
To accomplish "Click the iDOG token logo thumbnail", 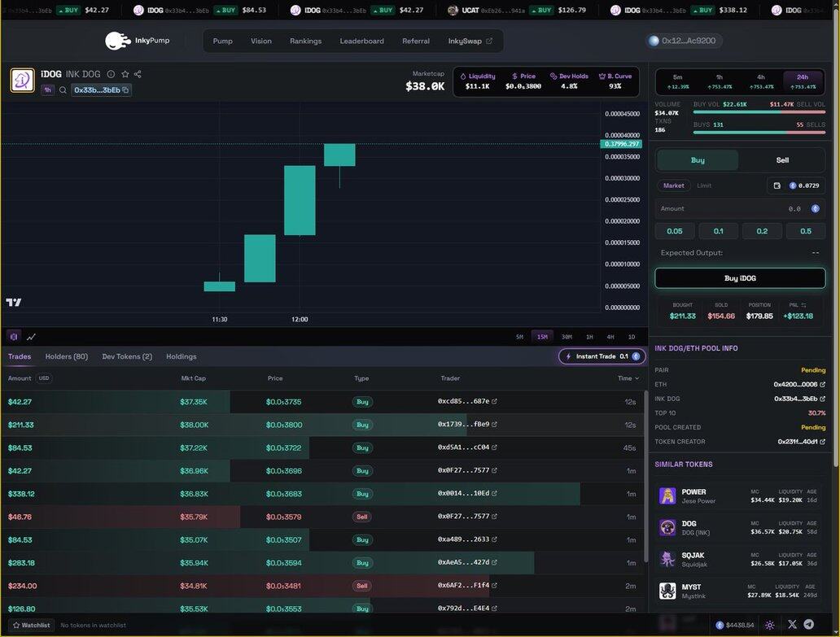I will pos(23,81).
